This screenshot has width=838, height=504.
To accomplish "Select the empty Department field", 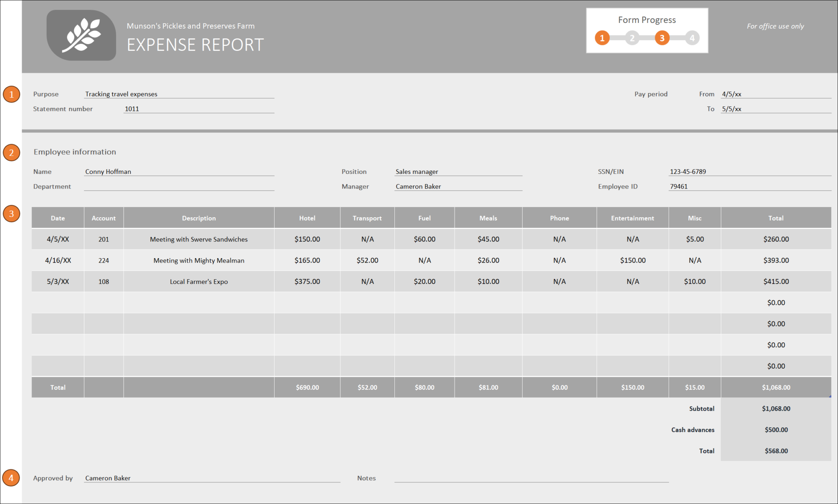I will 179,187.
